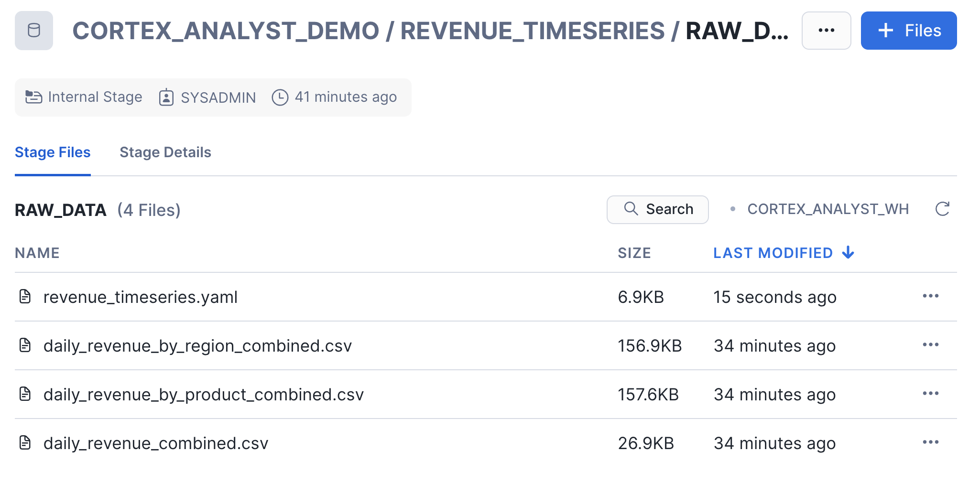This screenshot has height=494, width=980.
Task: Open options for daily_revenue_by_region_combined.csv
Action: tap(930, 345)
